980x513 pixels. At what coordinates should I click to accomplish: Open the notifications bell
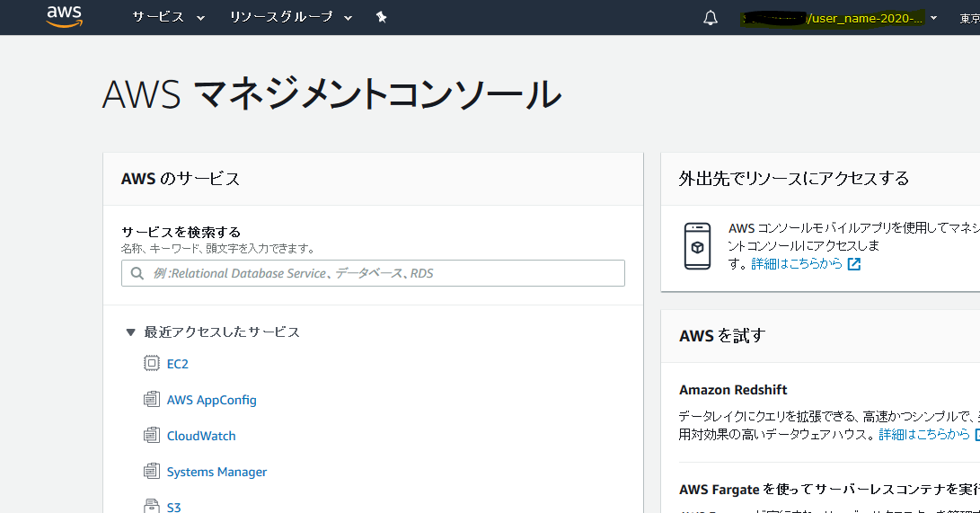coord(710,18)
